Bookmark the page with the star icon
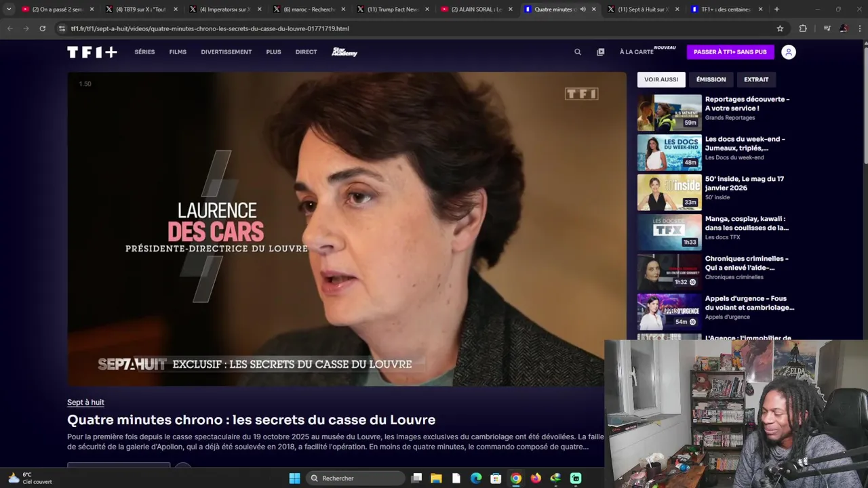 780,28
